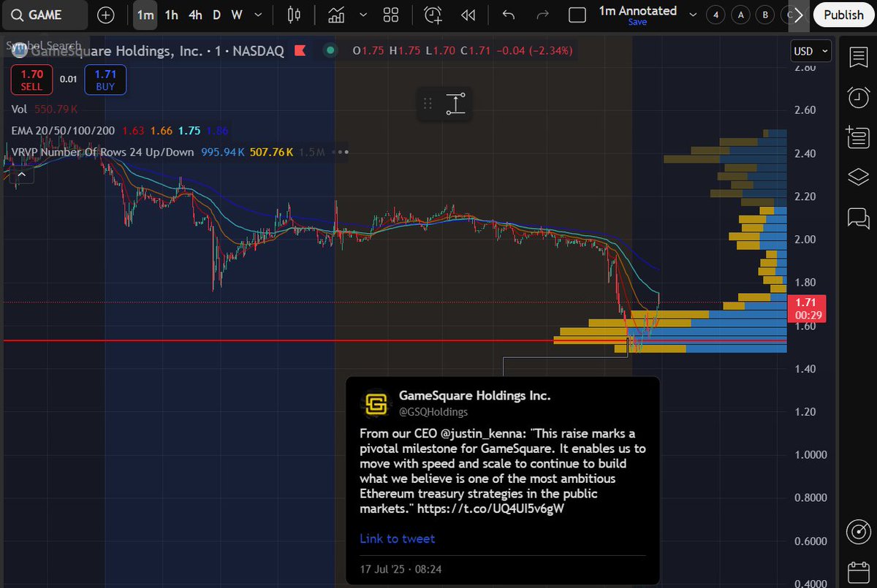Toggle the circled 4 toolbar button
Viewport: 877px width, 588px height.
[715, 15]
